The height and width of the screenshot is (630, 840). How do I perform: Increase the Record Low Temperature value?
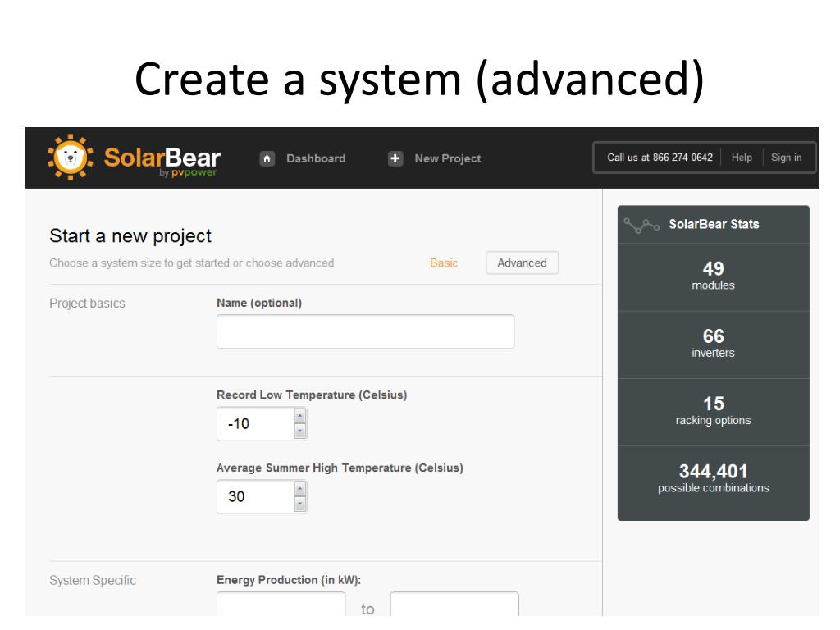[300, 416]
